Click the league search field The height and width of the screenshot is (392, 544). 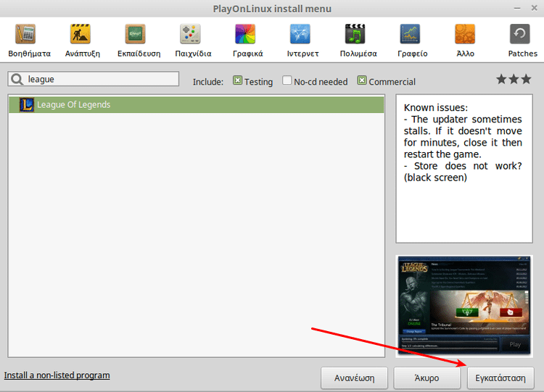[x=94, y=79]
